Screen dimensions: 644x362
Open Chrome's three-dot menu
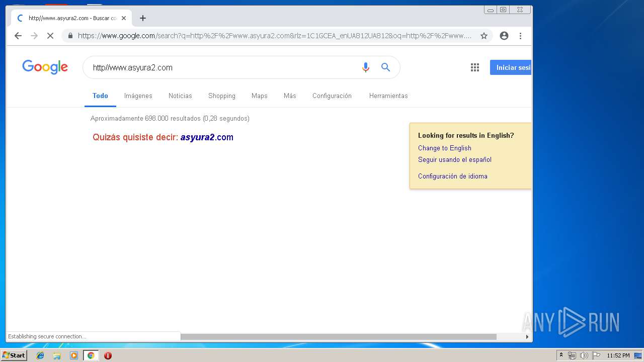tap(520, 36)
